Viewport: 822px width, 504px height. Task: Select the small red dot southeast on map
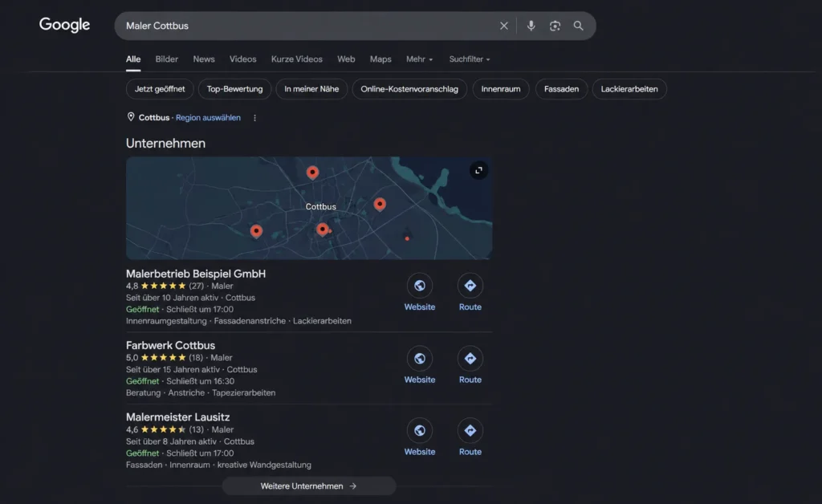click(x=407, y=238)
